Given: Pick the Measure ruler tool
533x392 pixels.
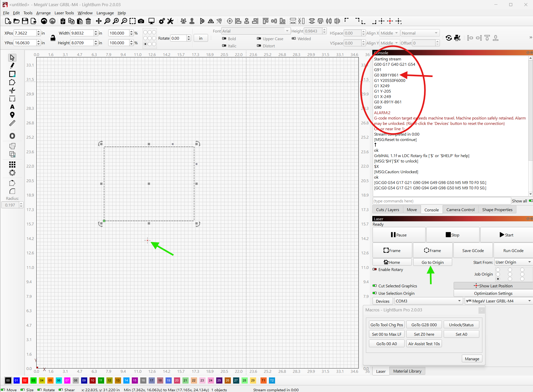Looking at the screenshot, I should click(12, 123).
